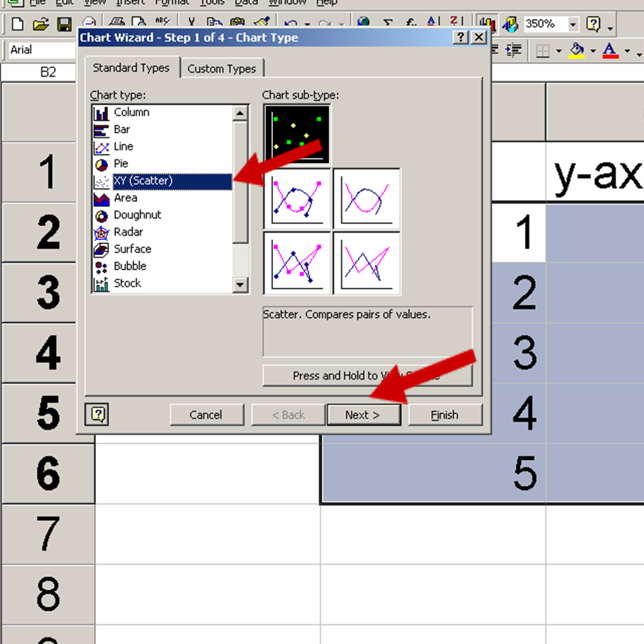Cut selection with the scissors icon
The height and width of the screenshot is (644, 644).
(x=191, y=21)
